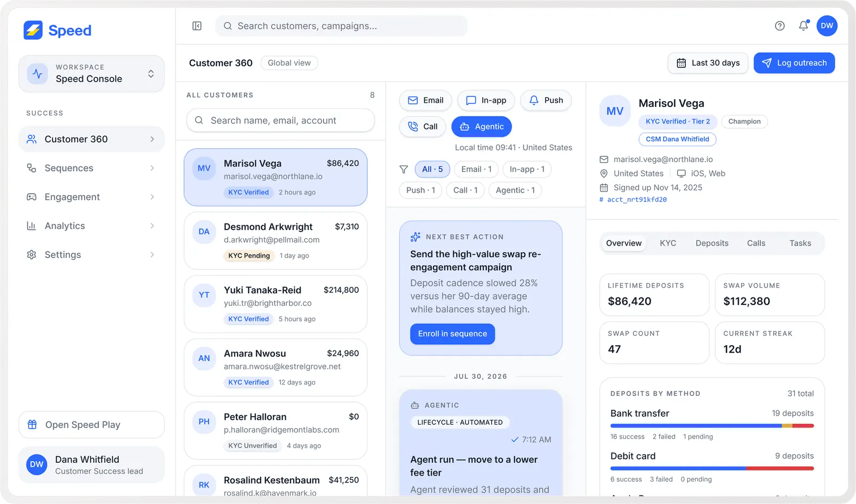This screenshot has width=856, height=504.
Task: Click the gift icon beside Open Speed Play
Action: (32, 425)
